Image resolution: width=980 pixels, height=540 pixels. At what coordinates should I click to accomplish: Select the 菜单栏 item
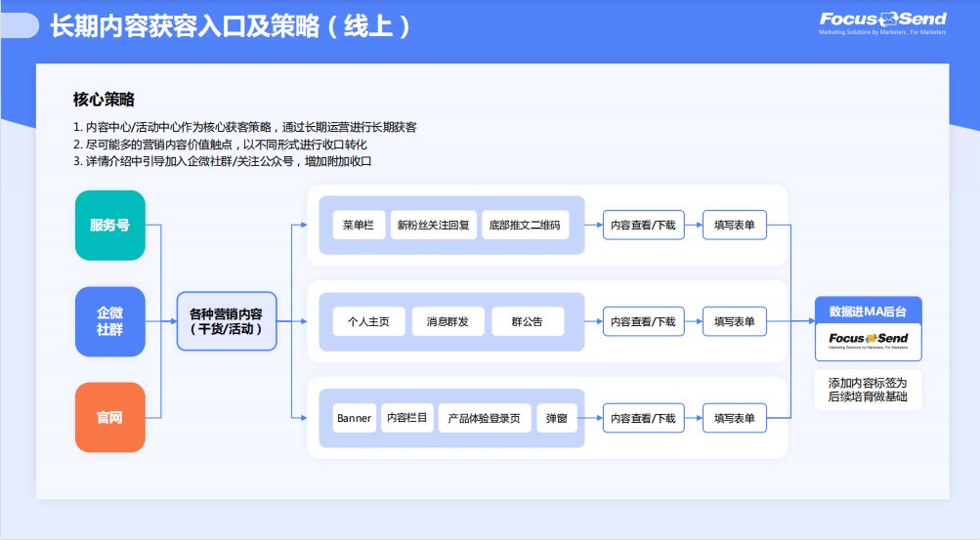click(x=359, y=226)
